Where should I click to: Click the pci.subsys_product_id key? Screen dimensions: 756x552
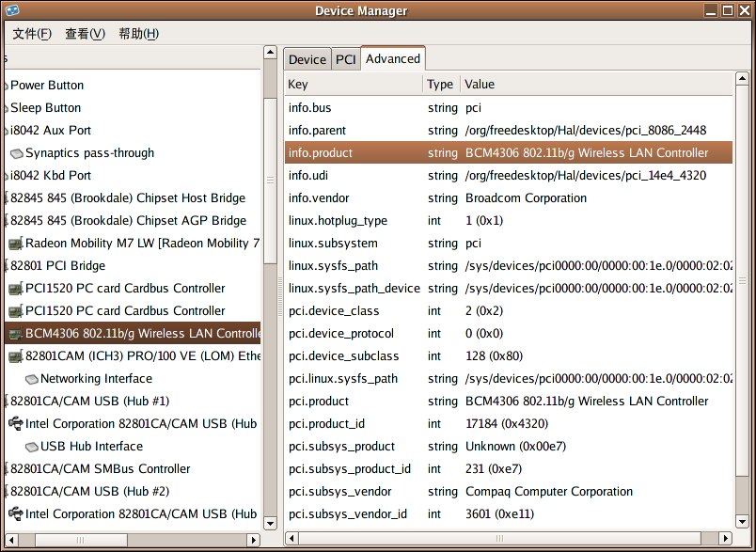tap(350, 469)
